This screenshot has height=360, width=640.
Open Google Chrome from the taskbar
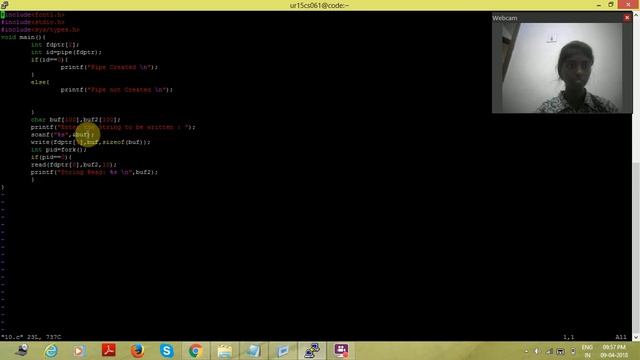point(196,351)
